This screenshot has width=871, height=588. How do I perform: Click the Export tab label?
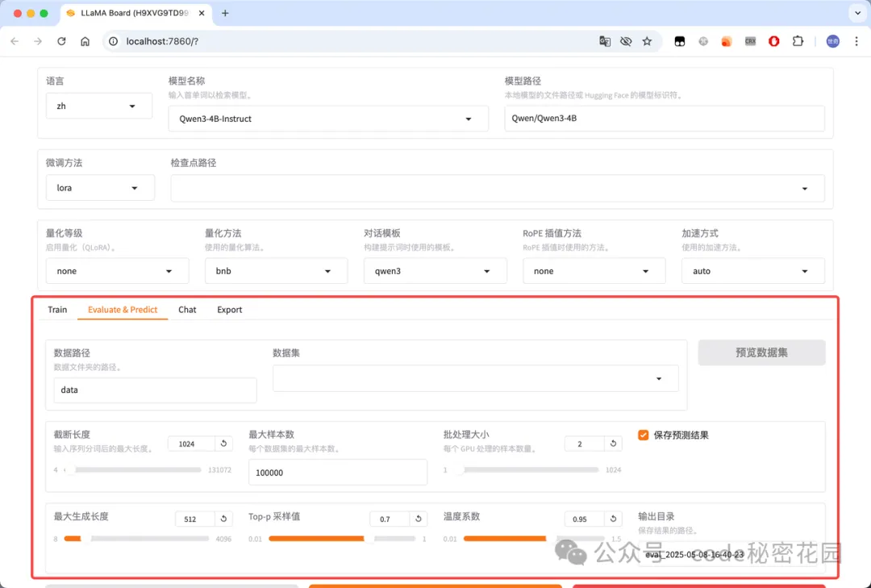pyautogui.click(x=229, y=309)
